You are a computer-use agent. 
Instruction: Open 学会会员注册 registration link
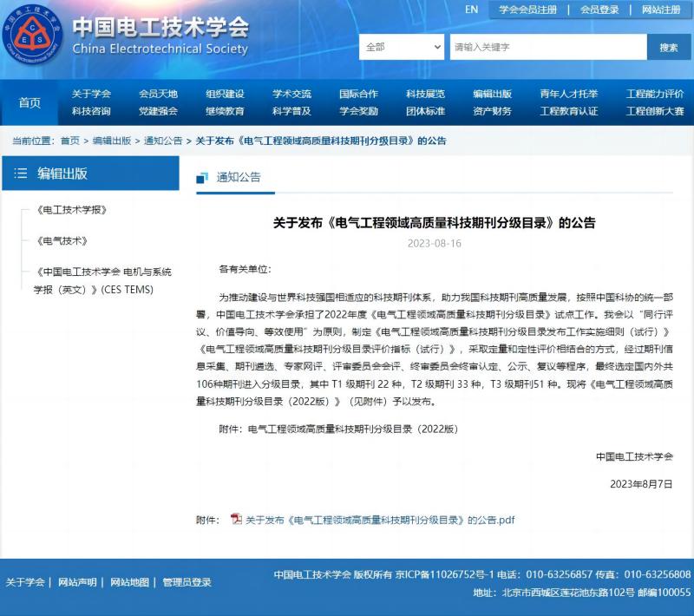528,10
